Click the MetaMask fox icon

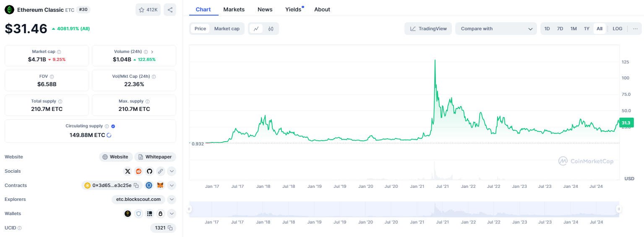160,185
